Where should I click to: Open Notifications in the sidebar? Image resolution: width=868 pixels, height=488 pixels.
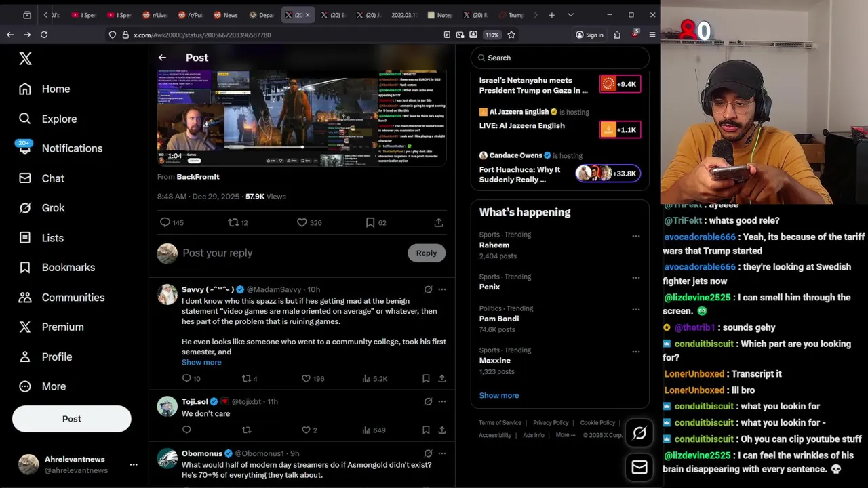coord(61,148)
